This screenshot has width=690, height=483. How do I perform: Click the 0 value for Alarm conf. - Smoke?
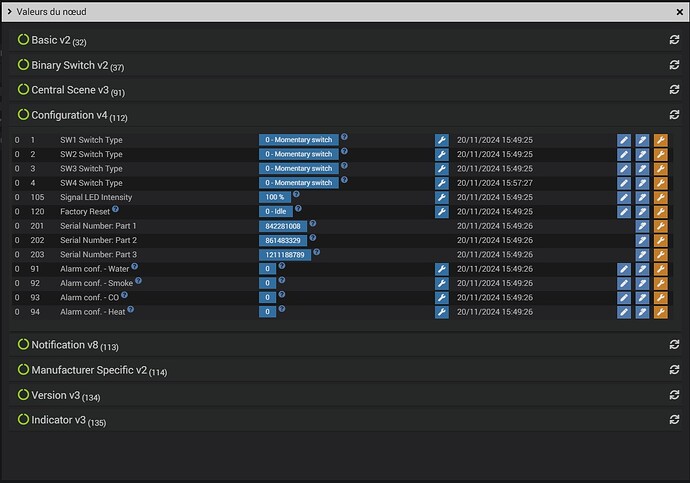pos(268,283)
